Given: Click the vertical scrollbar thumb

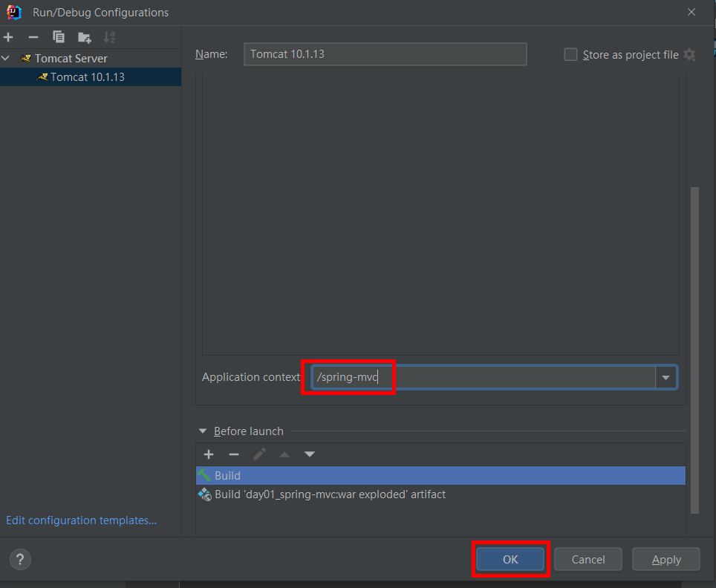Looking at the screenshot, I should tap(694, 350).
